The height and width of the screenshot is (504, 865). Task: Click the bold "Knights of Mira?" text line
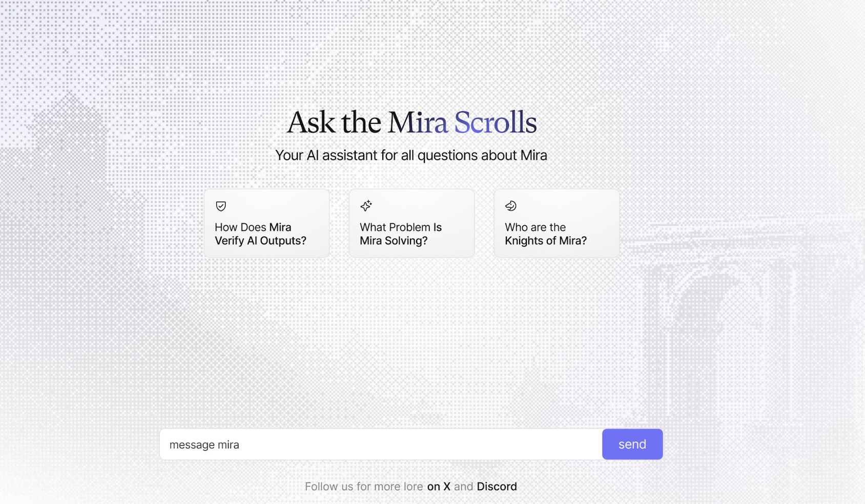click(546, 241)
